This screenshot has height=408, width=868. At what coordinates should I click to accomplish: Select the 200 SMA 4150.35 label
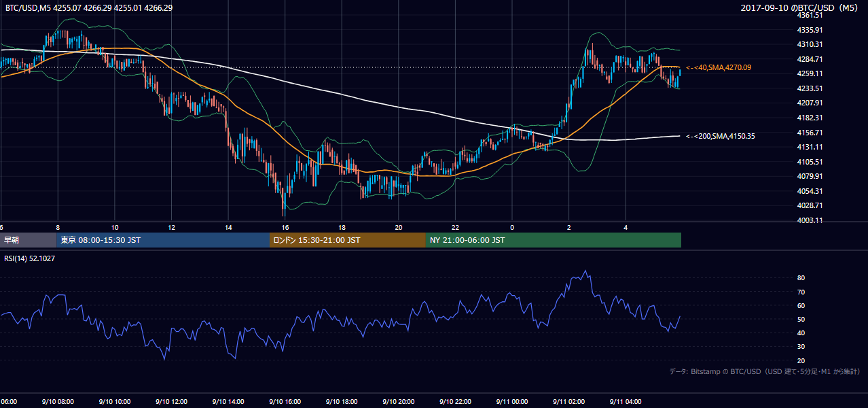(x=721, y=136)
